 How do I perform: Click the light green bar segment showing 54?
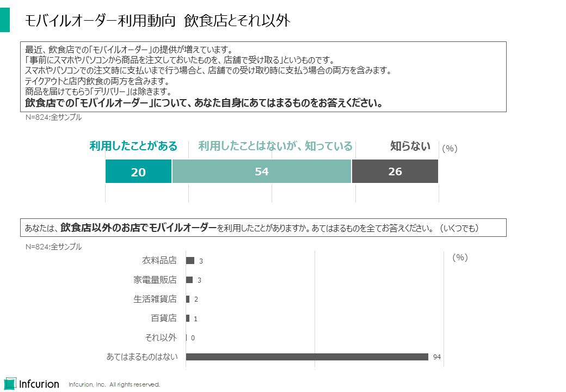262,171
